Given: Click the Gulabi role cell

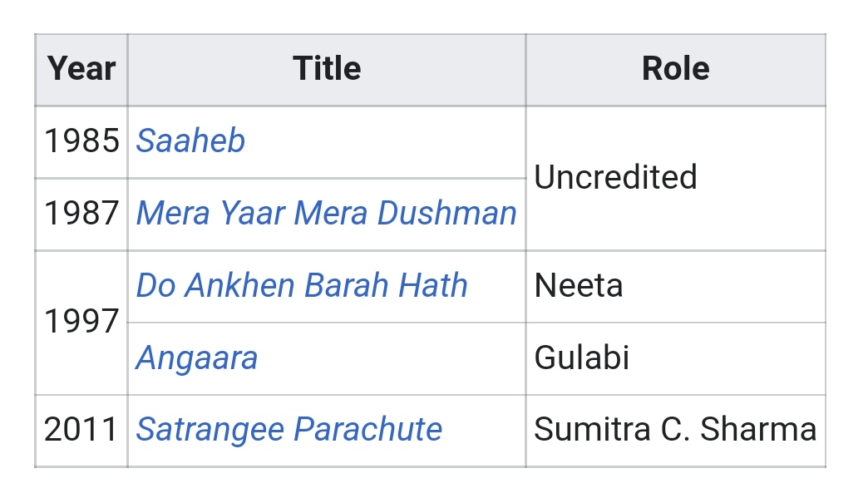Looking at the screenshot, I should [x=675, y=358].
